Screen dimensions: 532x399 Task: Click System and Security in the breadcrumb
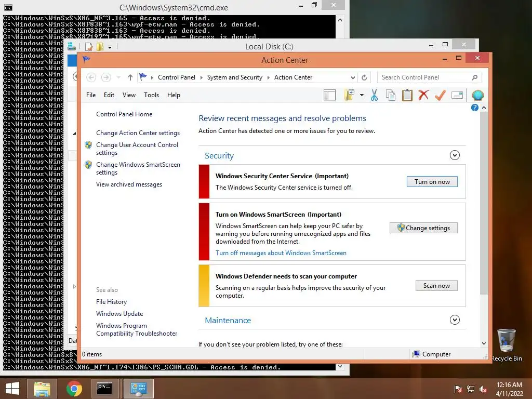click(235, 77)
